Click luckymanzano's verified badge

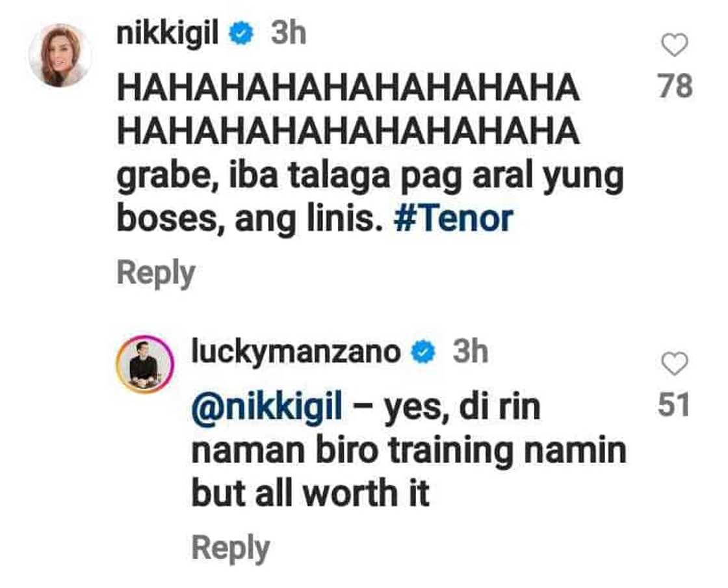(x=423, y=353)
